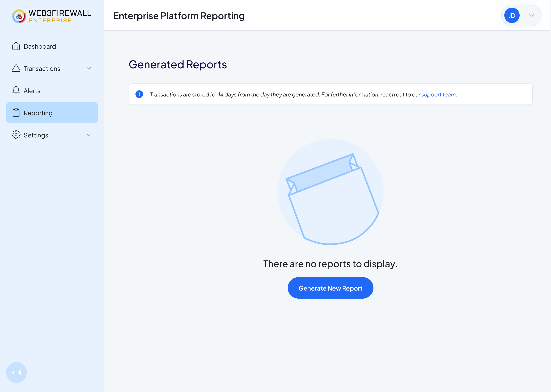Click the empty reports illustration
Screen dimensions: 551x392
tap(330, 192)
